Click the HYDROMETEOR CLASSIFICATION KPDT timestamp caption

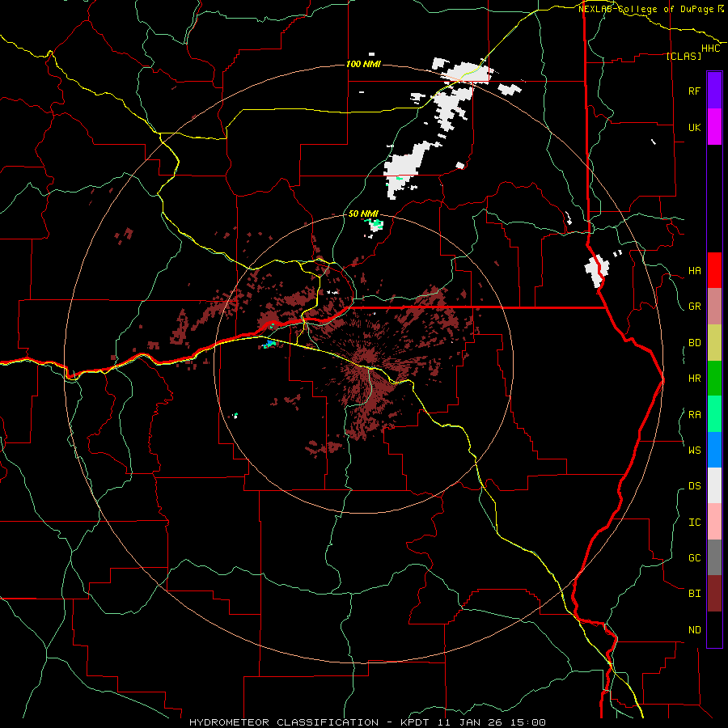tap(367, 722)
